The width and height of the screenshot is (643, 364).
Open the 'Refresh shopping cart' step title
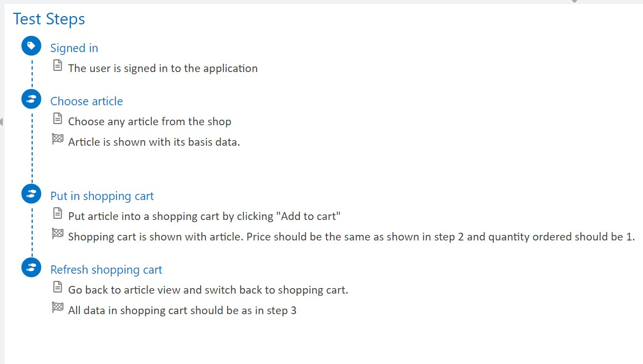(106, 270)
